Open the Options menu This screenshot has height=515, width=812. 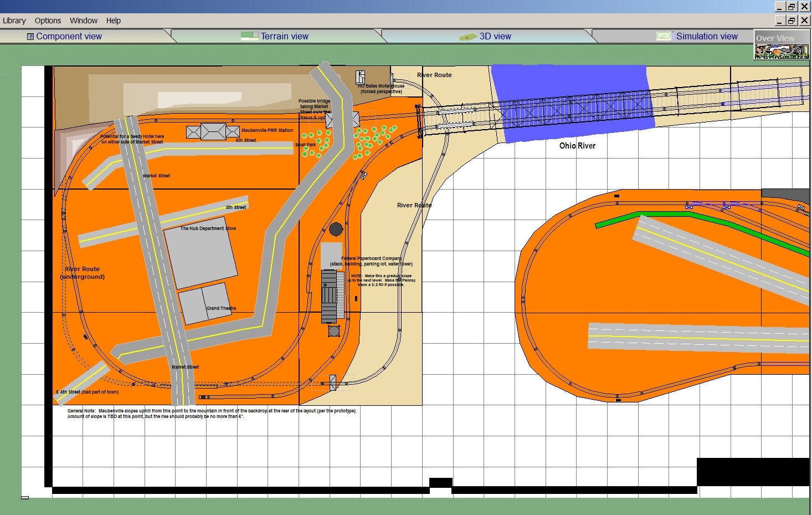47,21
